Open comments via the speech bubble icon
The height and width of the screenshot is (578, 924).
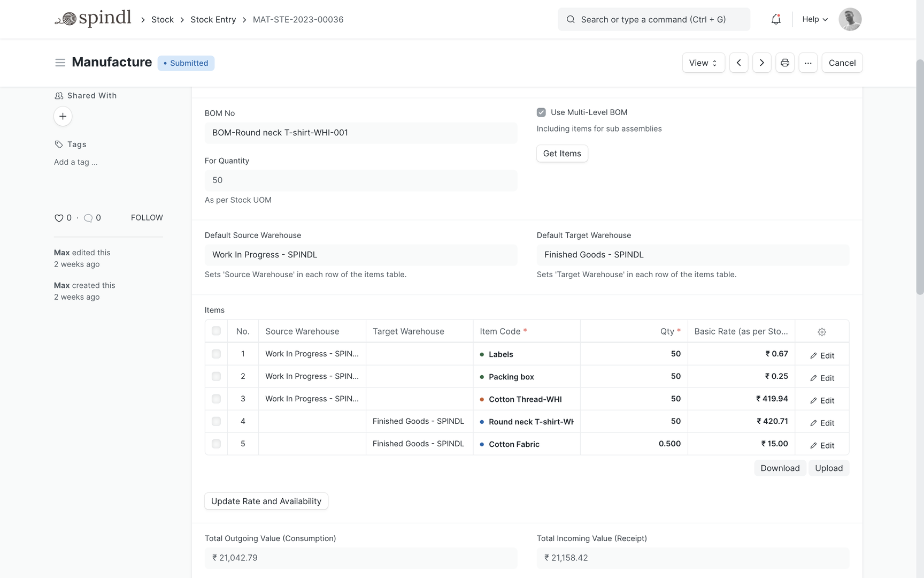(x=88, y=218)
